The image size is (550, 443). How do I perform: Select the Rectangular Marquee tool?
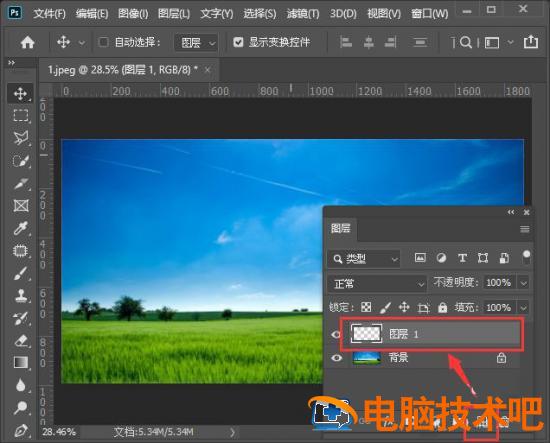(20, 115)
